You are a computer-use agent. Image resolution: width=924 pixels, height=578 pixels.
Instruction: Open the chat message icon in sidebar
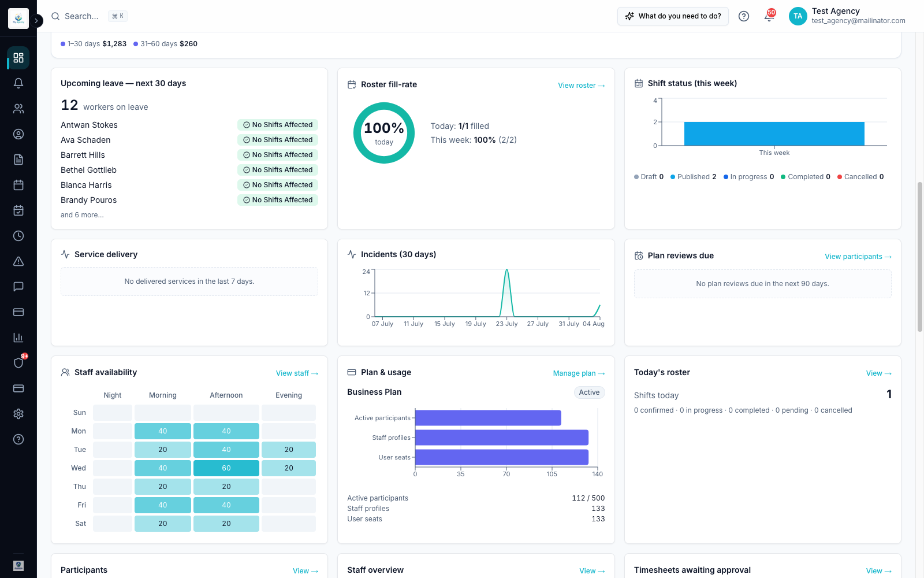(x=18, y=287)
